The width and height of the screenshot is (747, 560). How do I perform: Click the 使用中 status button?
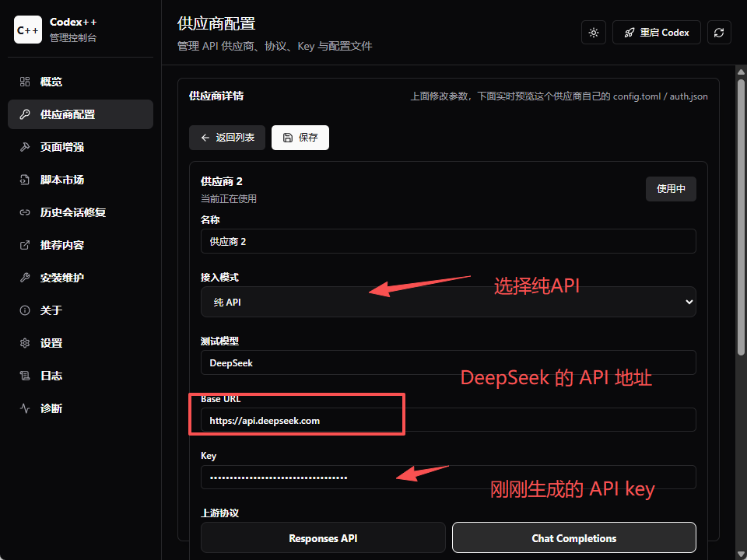pyautogui.click(x=671, y=189)
